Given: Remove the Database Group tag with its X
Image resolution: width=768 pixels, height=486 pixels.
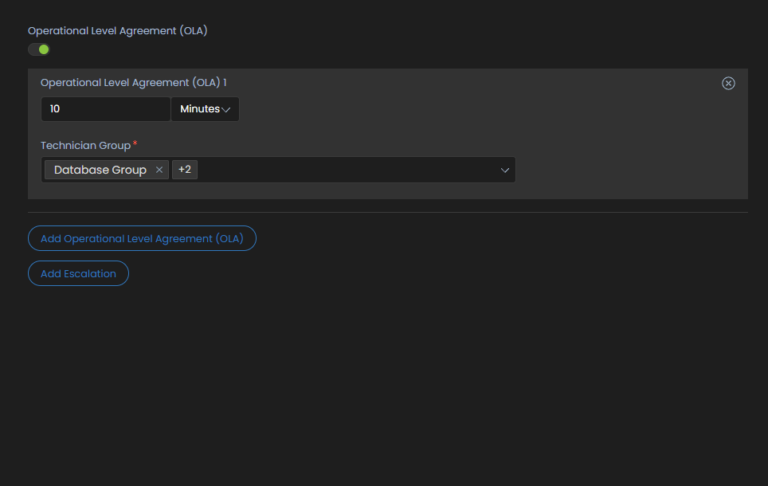Looking at the screenshot, I should click(159, 170).
